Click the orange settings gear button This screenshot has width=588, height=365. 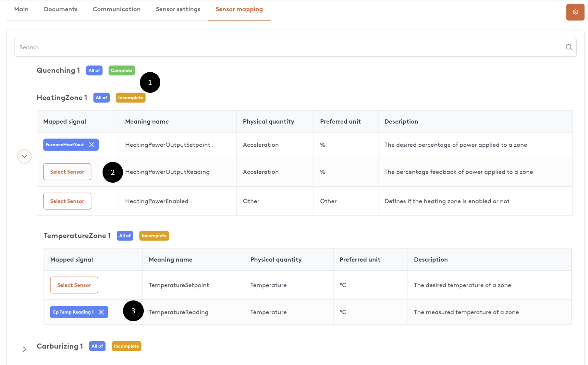(x=575, y=12)
